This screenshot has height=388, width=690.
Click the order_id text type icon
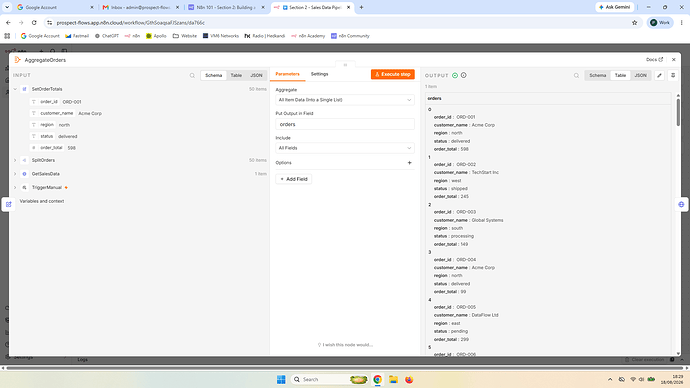click(33, 102)
